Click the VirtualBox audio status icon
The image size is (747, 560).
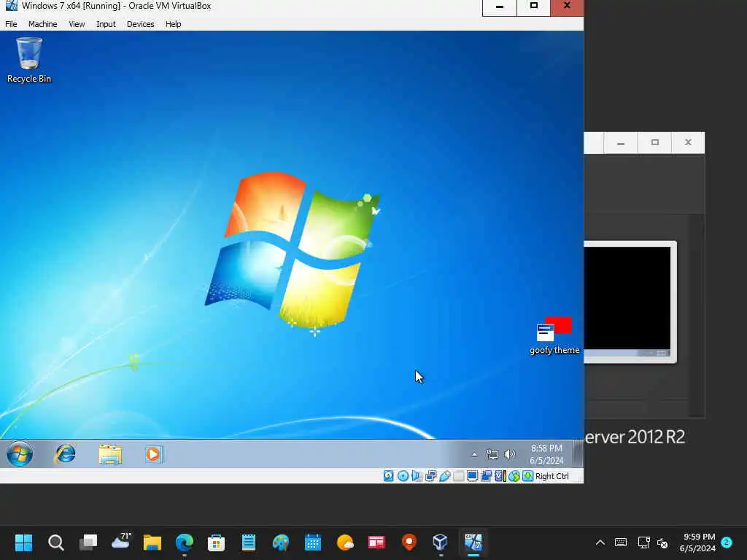[x=417, y=475]
